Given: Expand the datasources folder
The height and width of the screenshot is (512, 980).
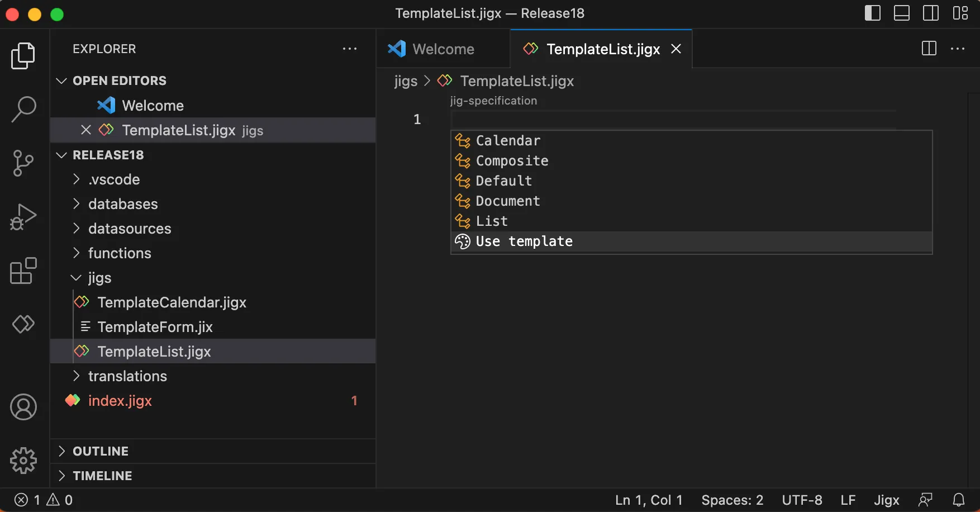Looking at the screenshot, I should pyautogui.click(x=212, y=229).
